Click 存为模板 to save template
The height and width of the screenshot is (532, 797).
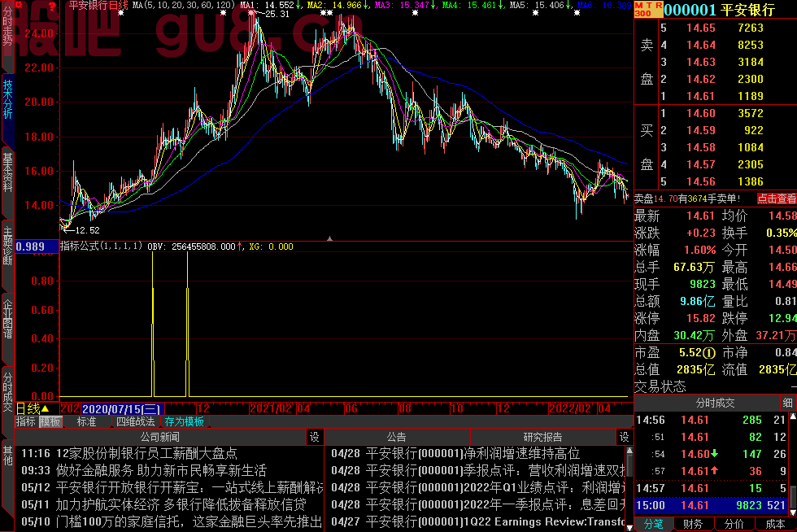click(x=184, y=421)
